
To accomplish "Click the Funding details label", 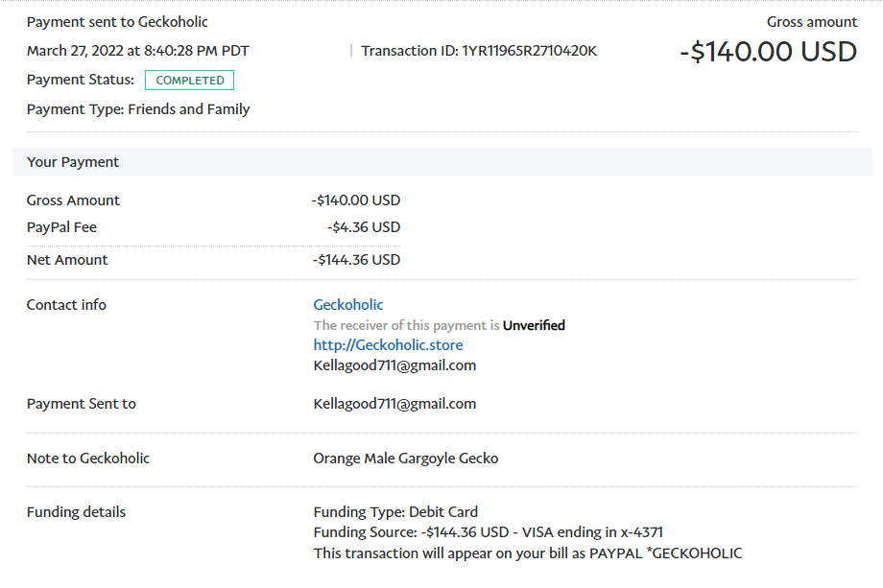I will click(76, 512).
